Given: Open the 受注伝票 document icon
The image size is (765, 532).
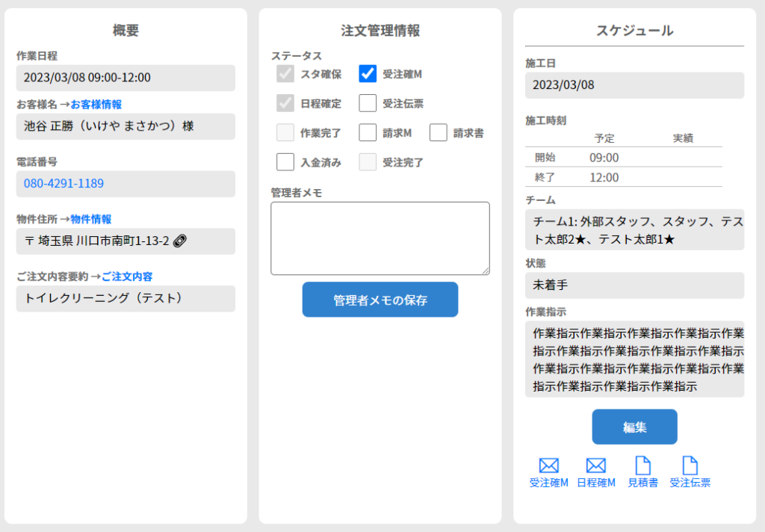Looking at the screenshot, I should 690,466.
